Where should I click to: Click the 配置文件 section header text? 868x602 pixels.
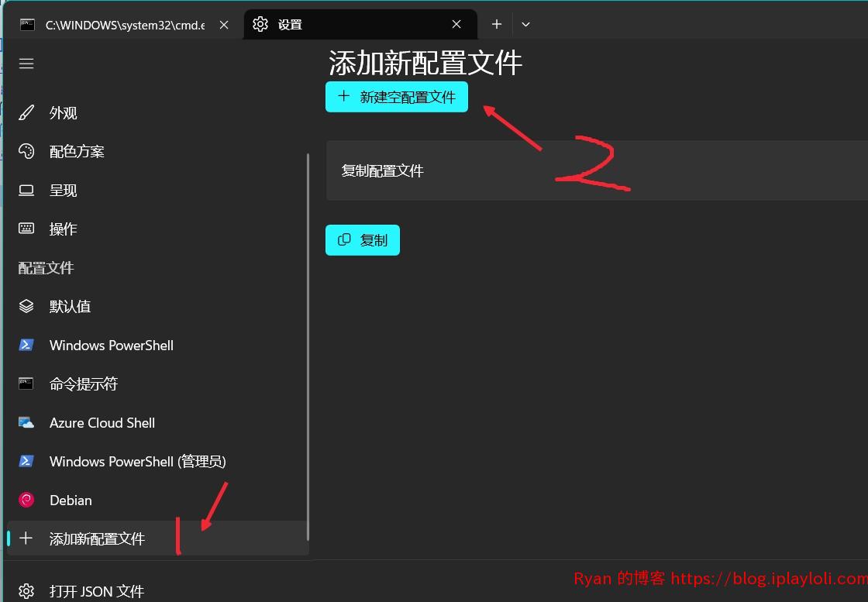click(x=46, y=268)
